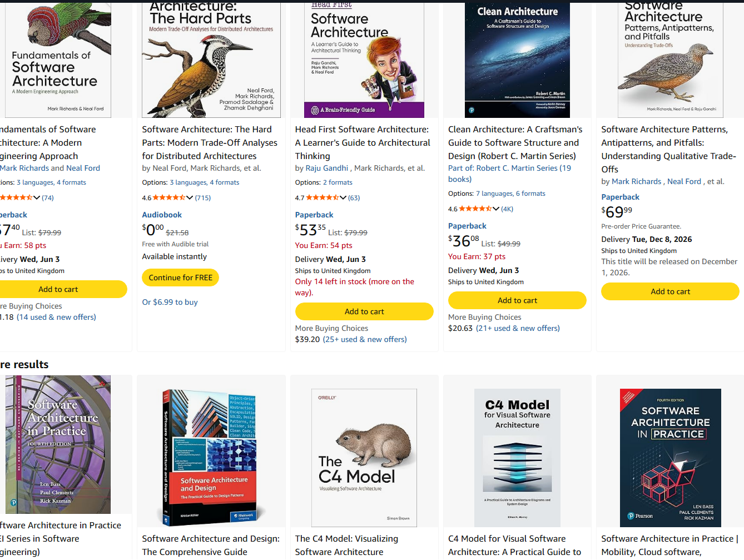The height and width of the screenshot is (560, 744).
Task: Open the 715 reviews count link
Action: click(x=203, y=197)
